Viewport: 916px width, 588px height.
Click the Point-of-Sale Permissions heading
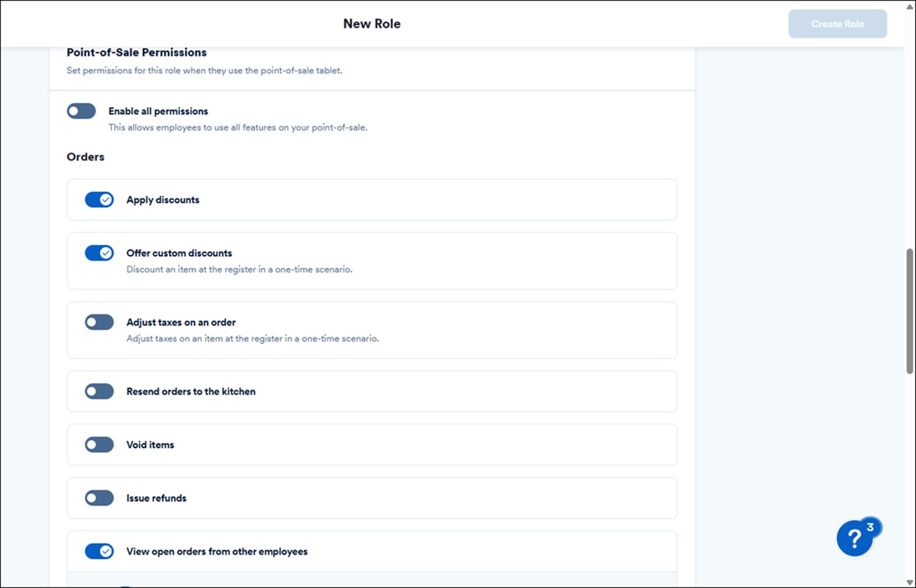tap(136, 52)
